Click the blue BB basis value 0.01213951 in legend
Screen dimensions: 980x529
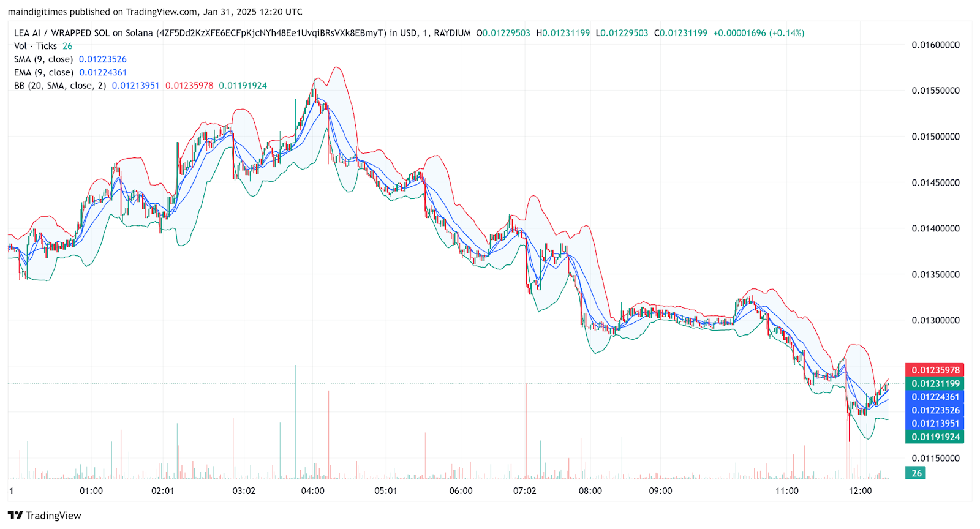pyautogui.click(x=136, y=86)
